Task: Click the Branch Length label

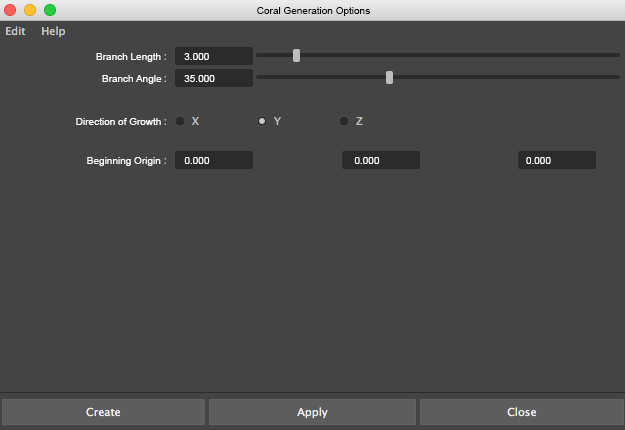Action: pos(131,57)
